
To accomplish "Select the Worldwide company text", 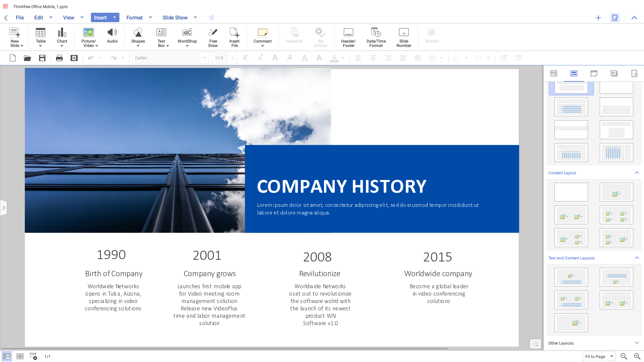I will [438, 274].
